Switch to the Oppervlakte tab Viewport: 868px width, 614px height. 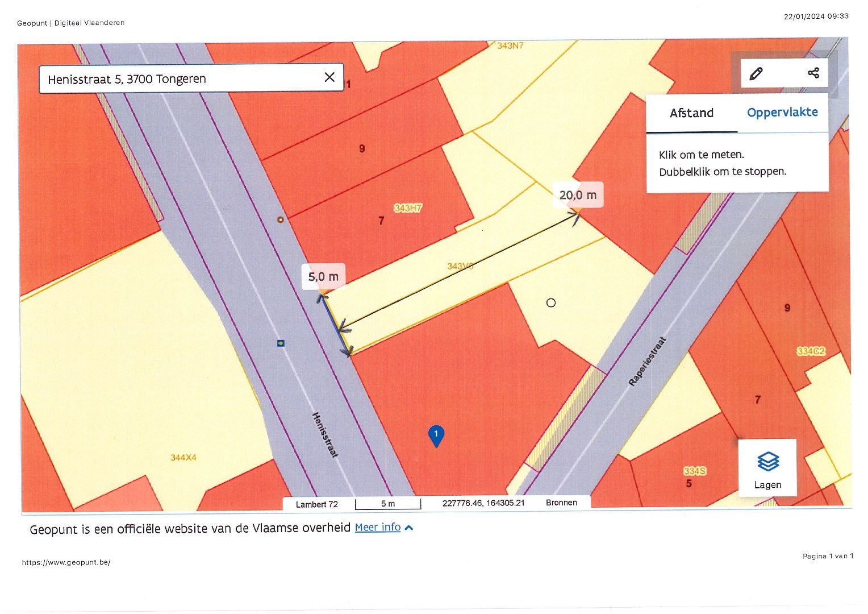pyautogui.click(x=782, y=113)
